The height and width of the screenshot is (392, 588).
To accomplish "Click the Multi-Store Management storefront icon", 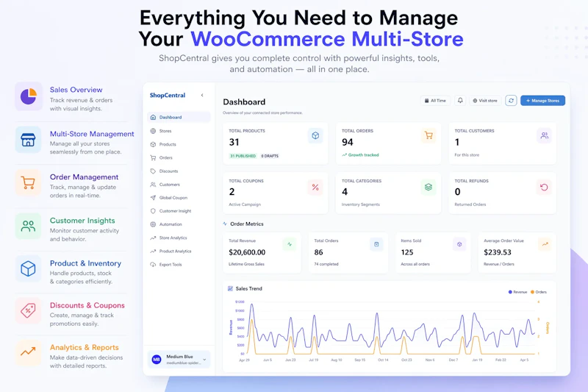I will pyautogui.click(x=28, y=140).
